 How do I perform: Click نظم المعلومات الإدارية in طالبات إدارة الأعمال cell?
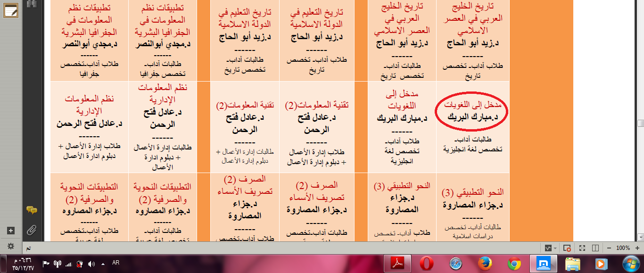[163, 94]
